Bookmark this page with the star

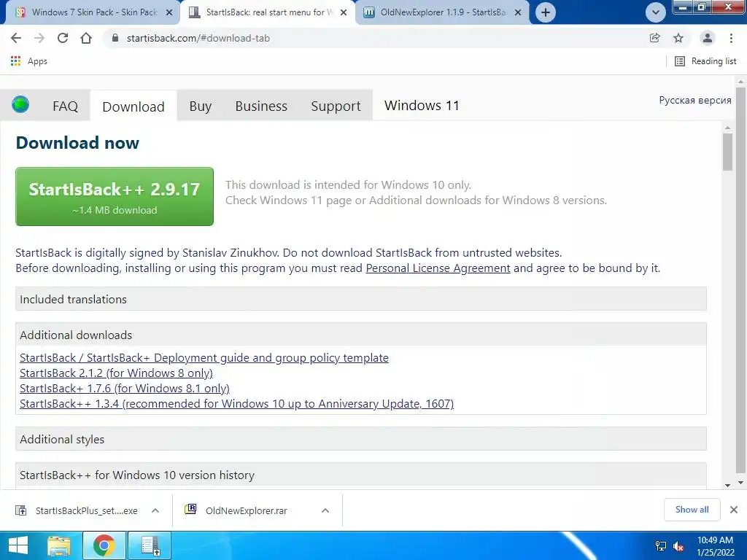tap(678, 38)
